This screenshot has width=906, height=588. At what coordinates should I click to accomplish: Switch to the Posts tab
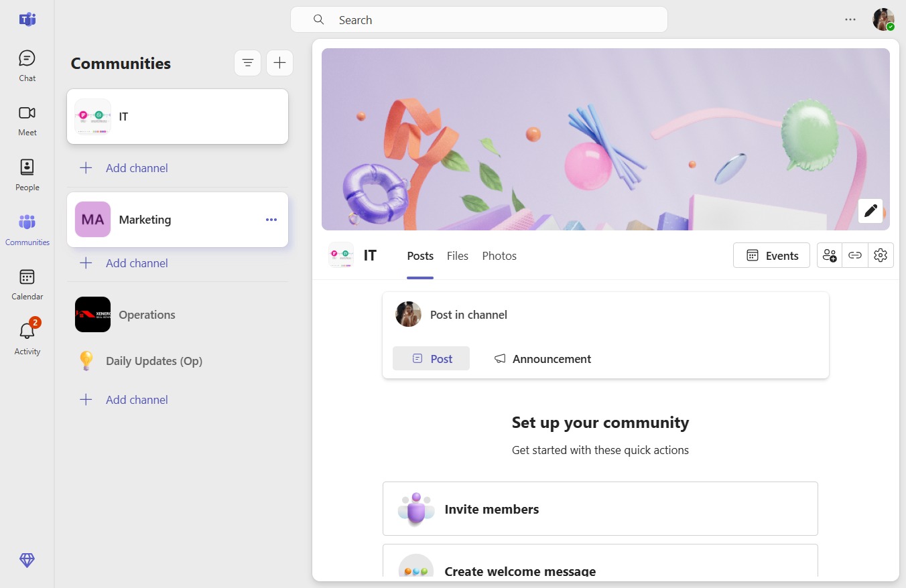(x=420, y=256)
